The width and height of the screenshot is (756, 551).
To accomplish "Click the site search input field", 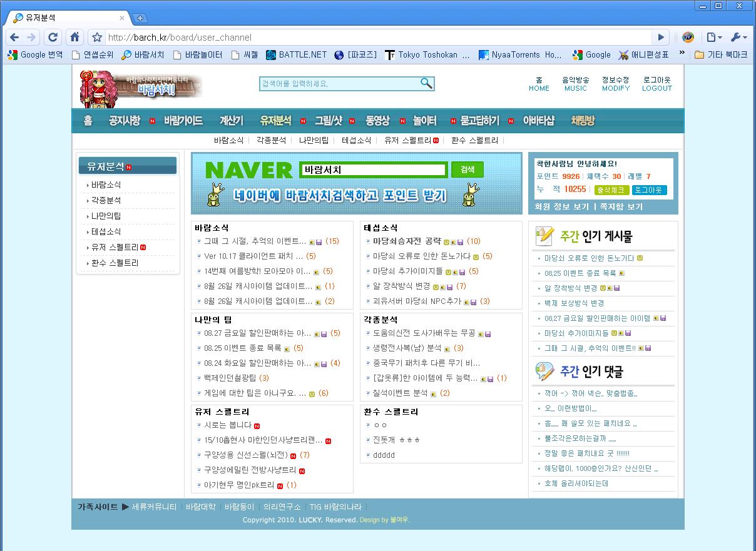I will tap(339, 83).
